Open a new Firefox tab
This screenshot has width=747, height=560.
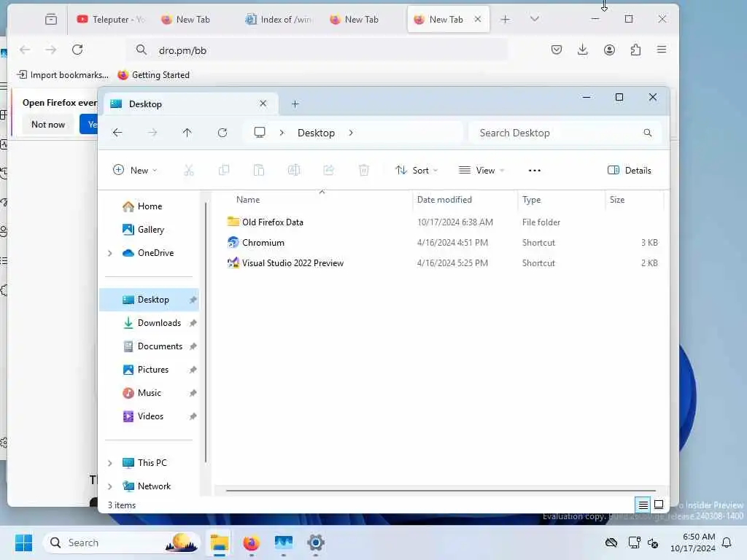point(505,19)
